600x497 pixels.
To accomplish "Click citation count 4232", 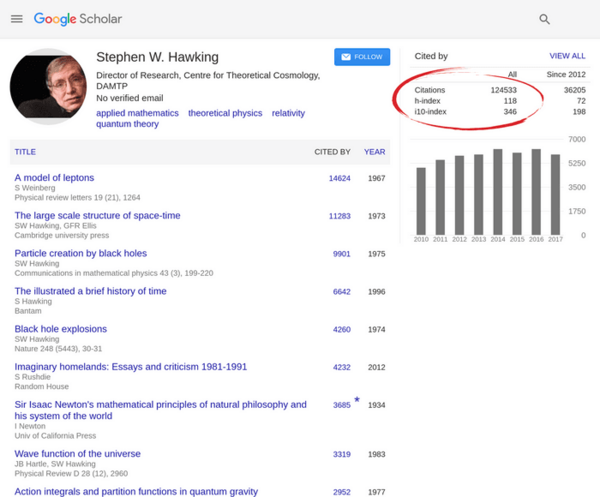I will point(341,368).
